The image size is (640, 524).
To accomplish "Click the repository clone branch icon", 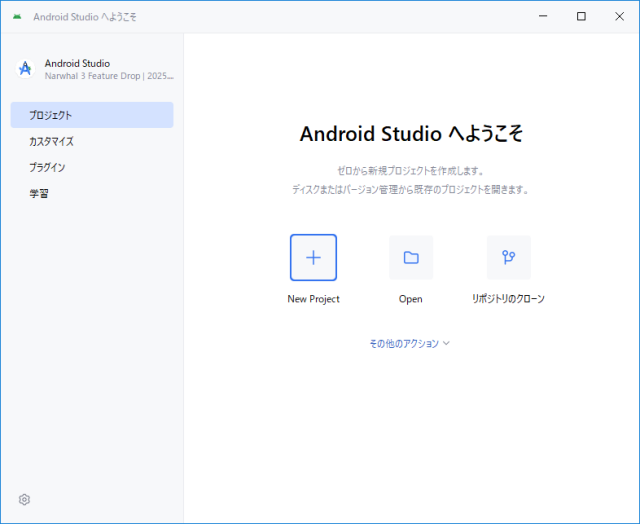I will pyautogui.click(x=509, y=258).
